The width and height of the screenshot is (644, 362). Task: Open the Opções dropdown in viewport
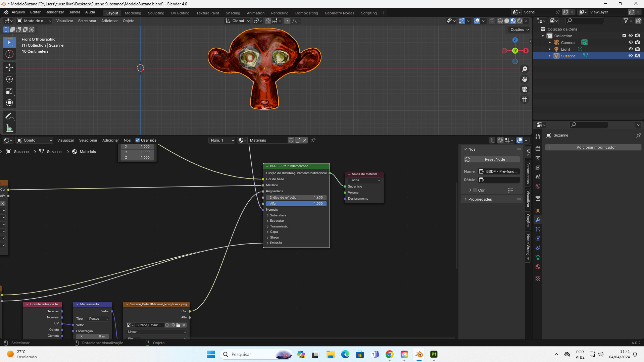(519, 30)
